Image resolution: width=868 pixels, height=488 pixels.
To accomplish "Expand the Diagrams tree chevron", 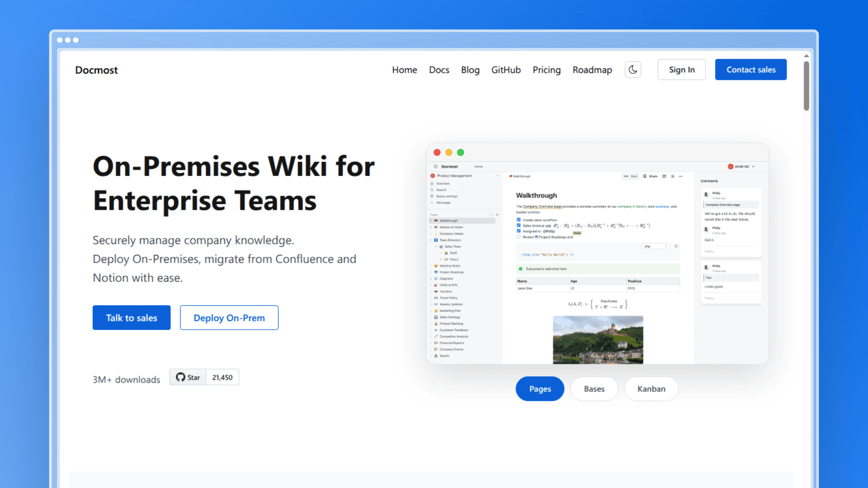I will pyautogui.click(x=431, y=279).
